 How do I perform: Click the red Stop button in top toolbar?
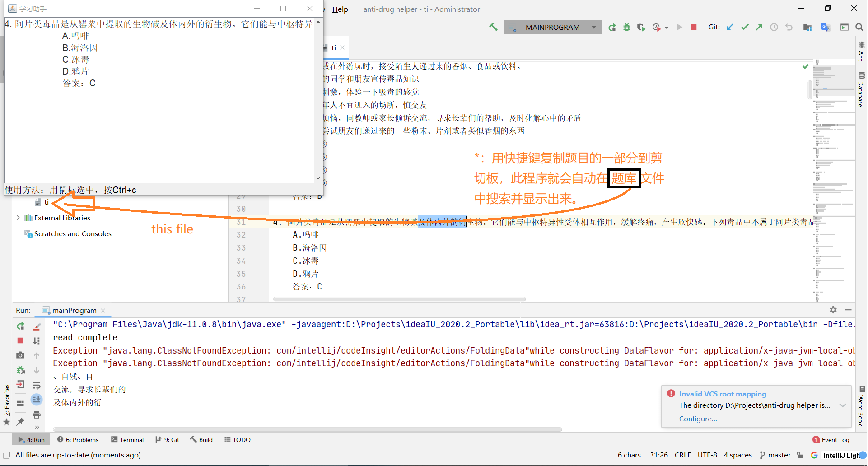694,27
